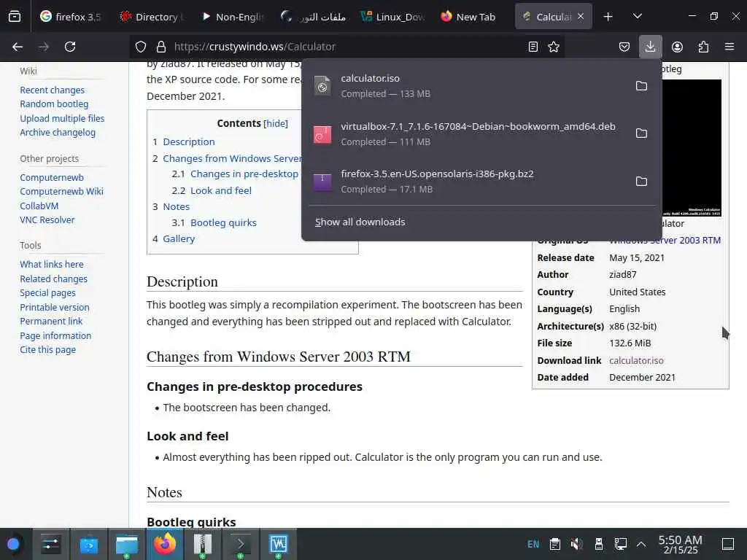The height and width of the screenshot is (560, 747).
Task: Open the Archive changelog link
Action: pos(58,133)
